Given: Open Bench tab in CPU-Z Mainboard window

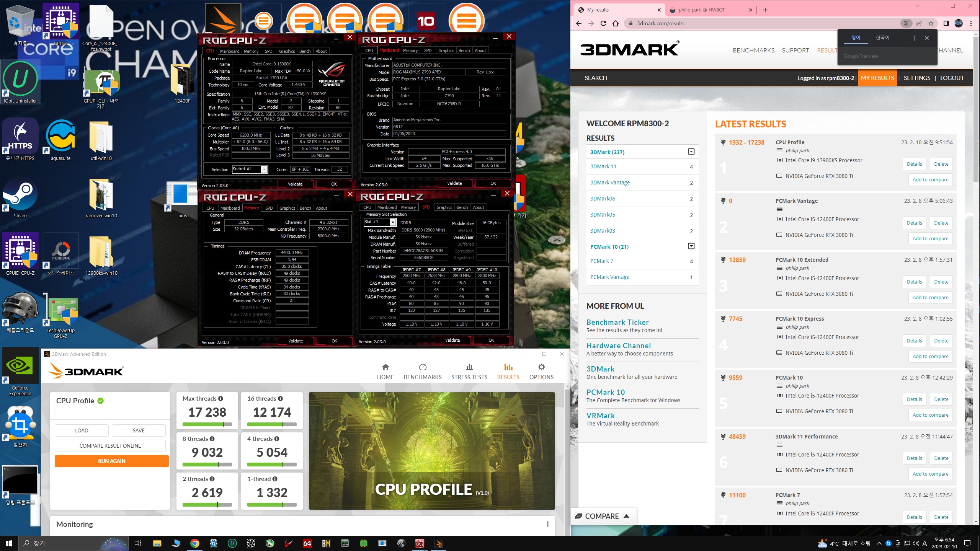Looking at the screenshot, I should [464, 51].
